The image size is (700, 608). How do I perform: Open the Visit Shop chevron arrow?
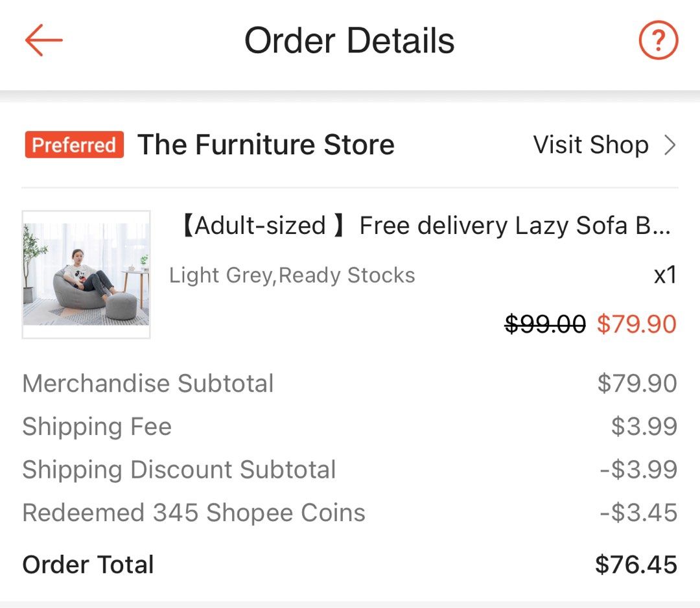(671, 145)
